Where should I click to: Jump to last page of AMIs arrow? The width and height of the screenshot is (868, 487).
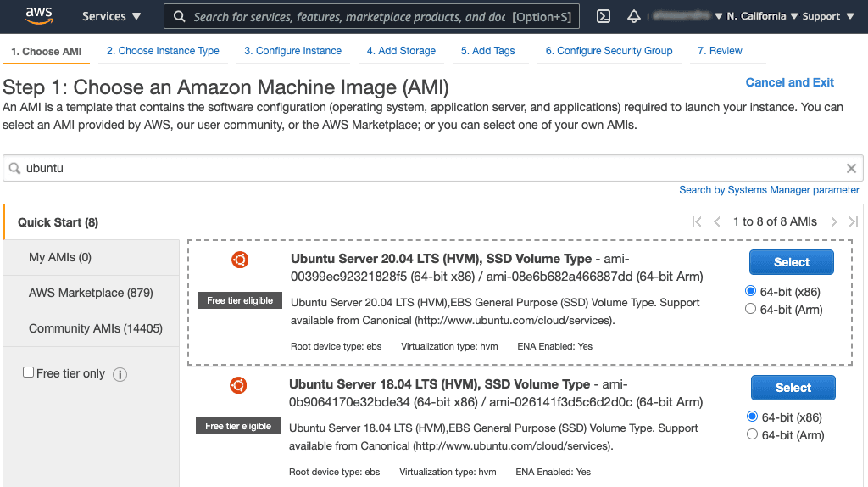tap(854, 221)
